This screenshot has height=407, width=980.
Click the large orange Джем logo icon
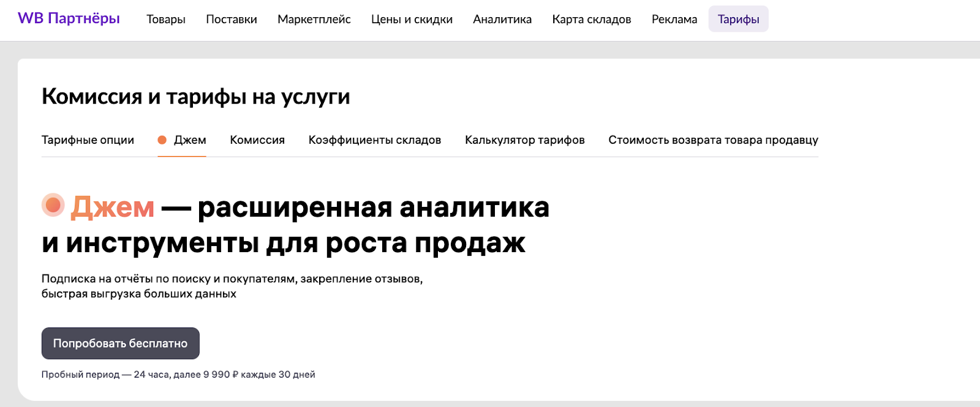pos(53,205)
